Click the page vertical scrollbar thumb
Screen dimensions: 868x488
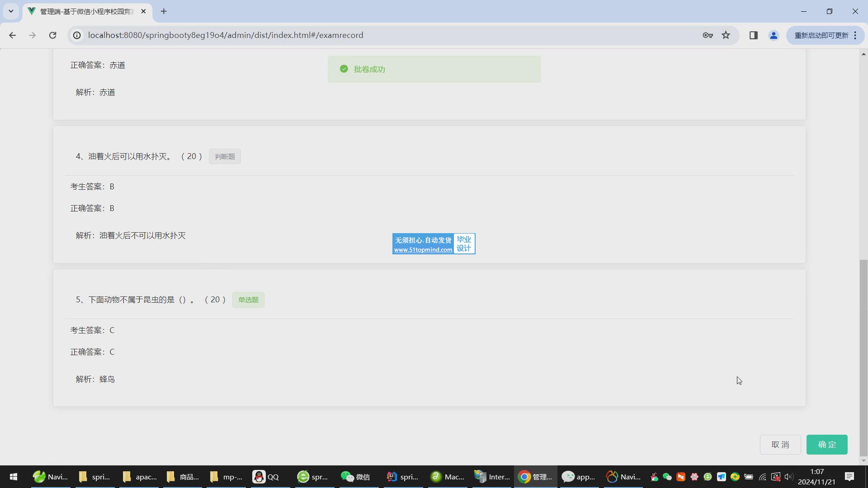point(863,357)
